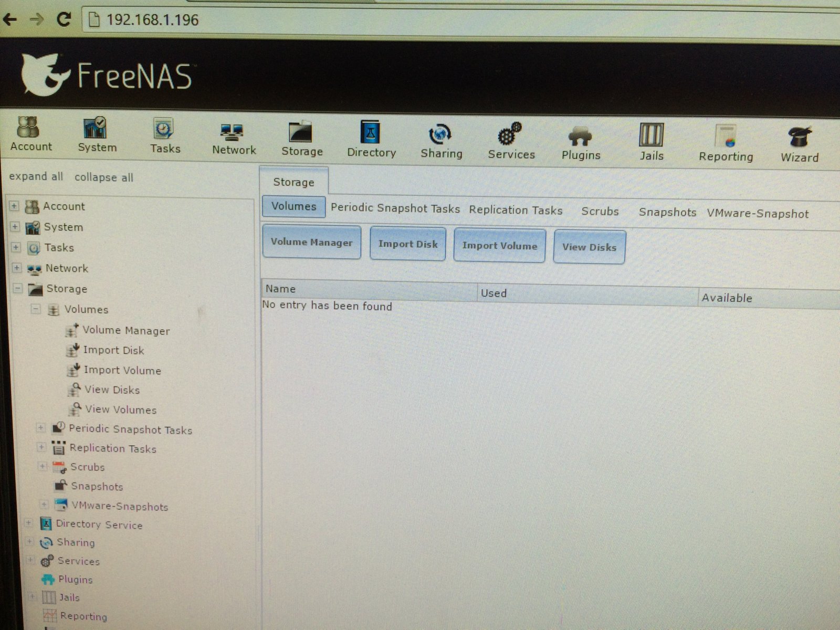Screen dimensions: 840x630
Task: Select Reporting in the sidebar tree
Action: click(83, 616)
